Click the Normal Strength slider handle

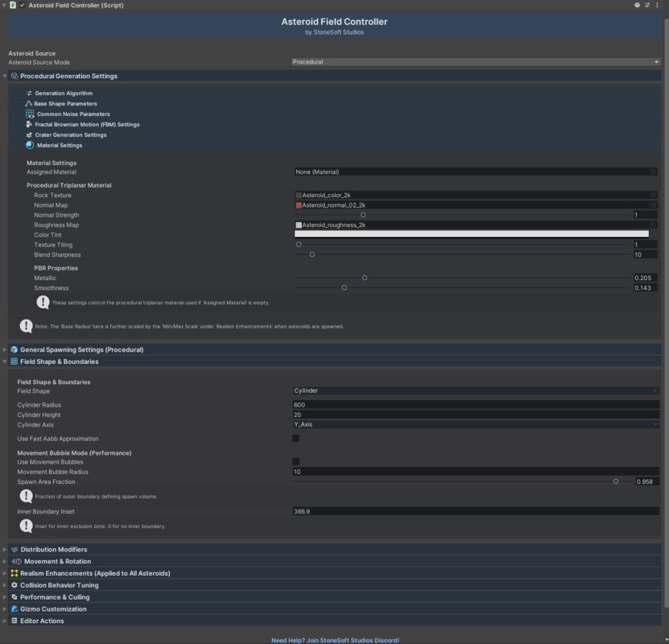(x=363, y=215)
